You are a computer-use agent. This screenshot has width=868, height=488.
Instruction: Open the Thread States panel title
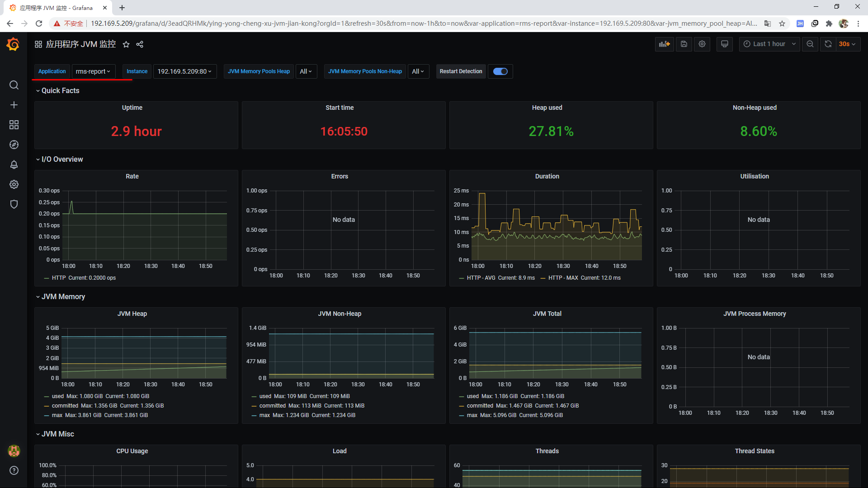[755, 451]
